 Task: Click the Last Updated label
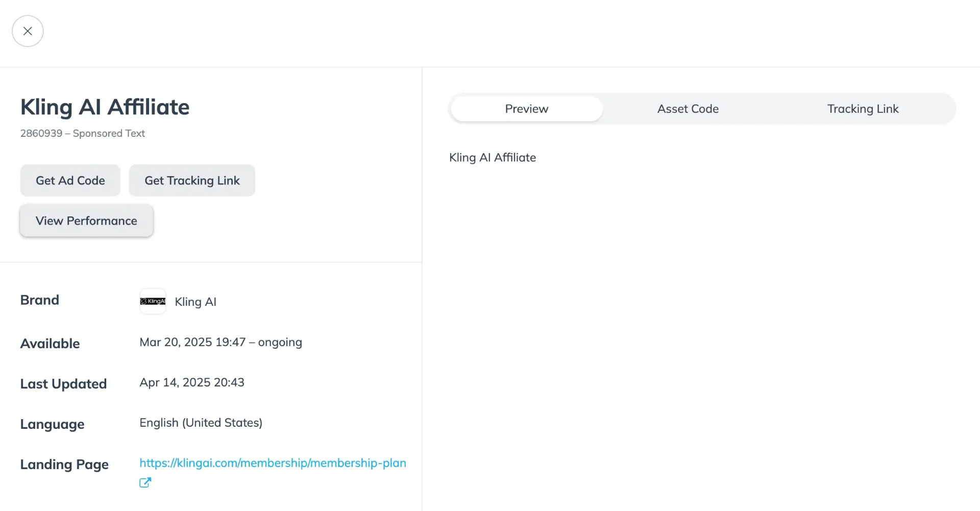point(63,384)
